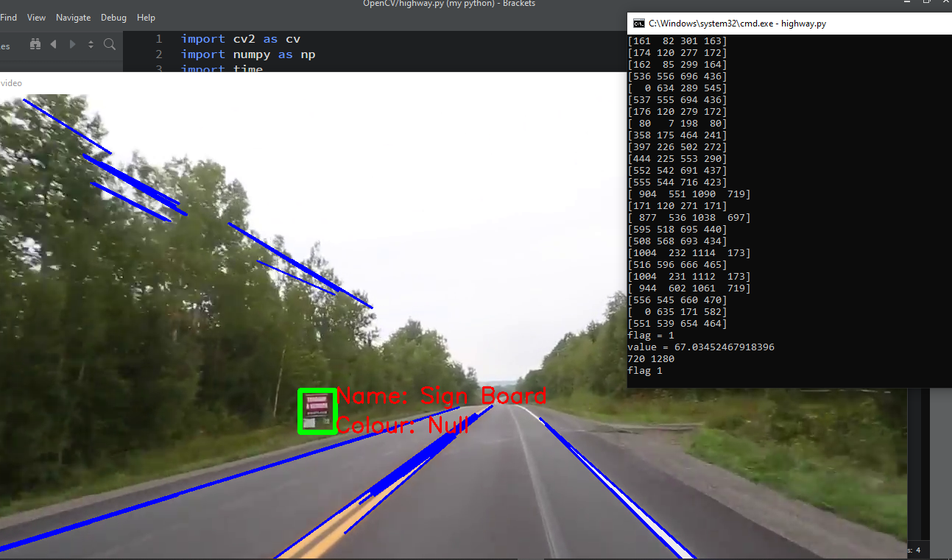Click the magnifying glass search icon

point(110,44)
